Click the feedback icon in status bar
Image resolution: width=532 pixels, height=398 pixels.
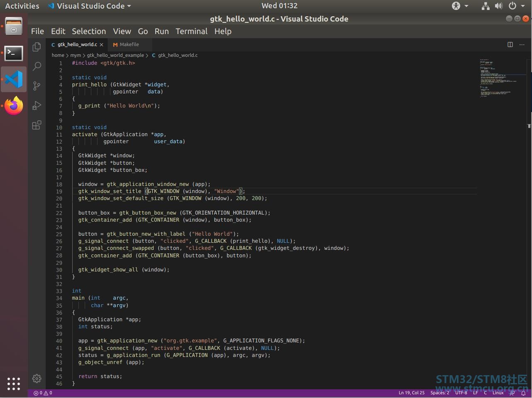512,393
